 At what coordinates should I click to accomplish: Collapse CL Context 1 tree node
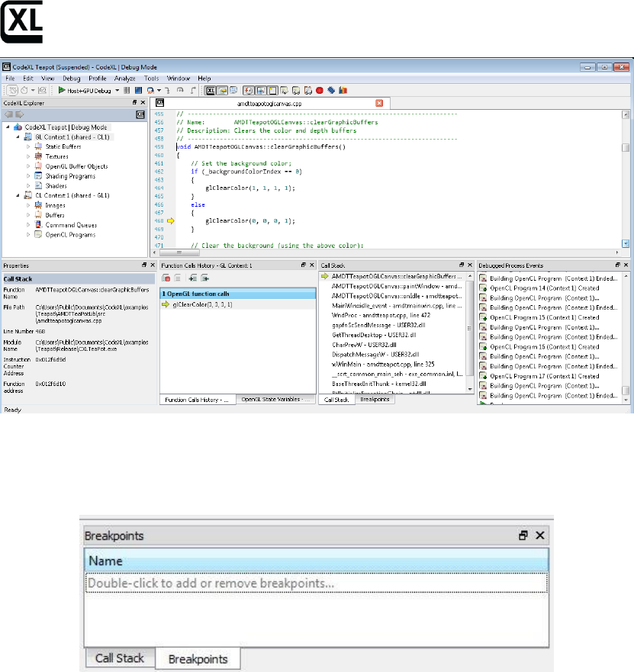pos(18,195)
